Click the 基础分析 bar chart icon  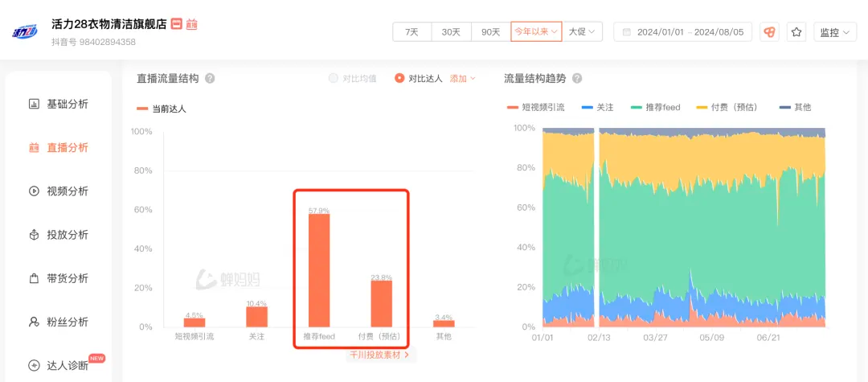[34, 104]
